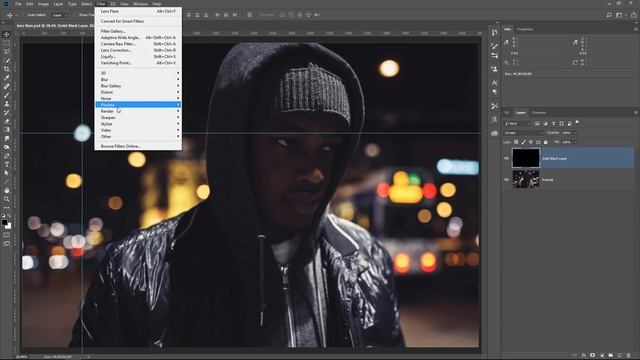Image resolution: width=640 pixels, height=360 pixels.
Task: Select the Portrait layer thumbnail
Action: point(526,179)
